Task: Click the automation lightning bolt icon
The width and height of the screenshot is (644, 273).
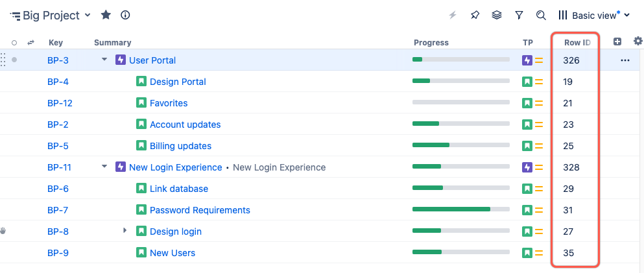Action: (453, 15)
